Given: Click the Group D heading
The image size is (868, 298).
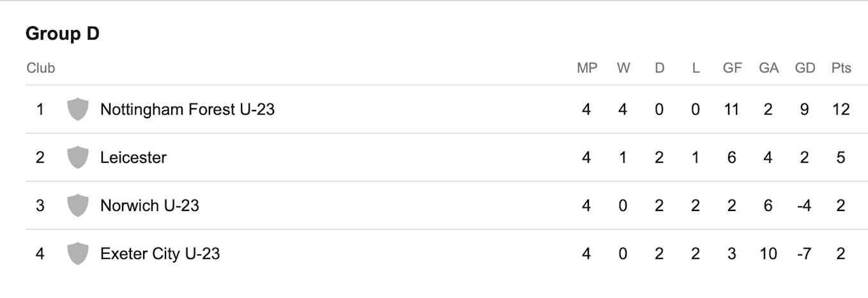Looking at the screenshot, I should click(x=63, y=34).
